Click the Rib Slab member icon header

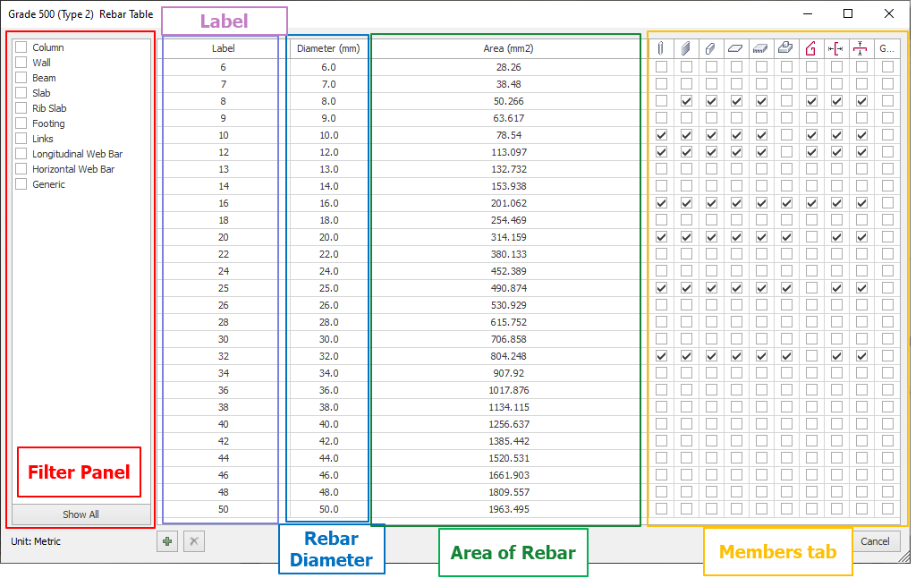(761, 48)
